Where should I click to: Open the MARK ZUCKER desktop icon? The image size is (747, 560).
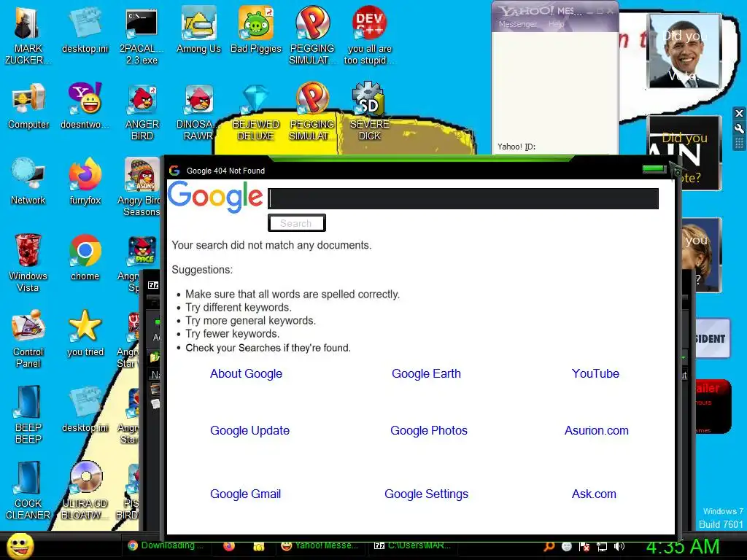[28, 36]
